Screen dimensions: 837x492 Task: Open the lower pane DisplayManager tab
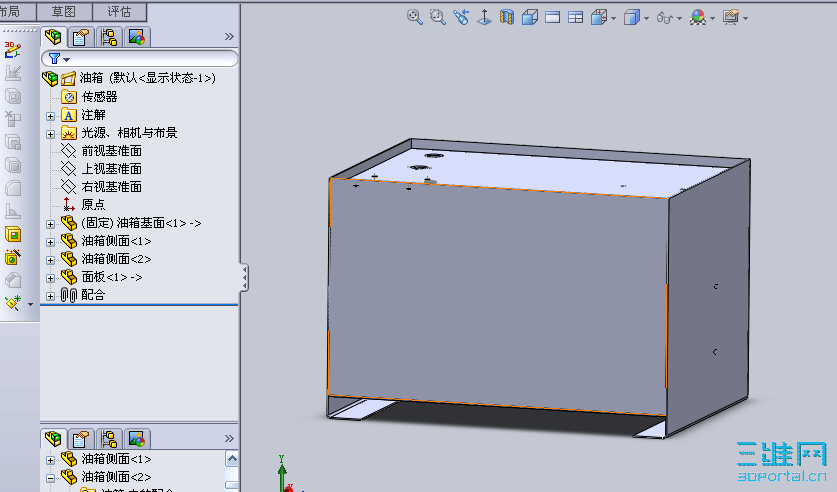tap(137, 439)
